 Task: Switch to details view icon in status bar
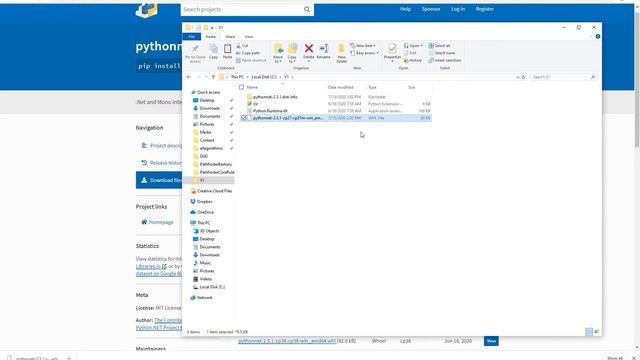[589, 332]
